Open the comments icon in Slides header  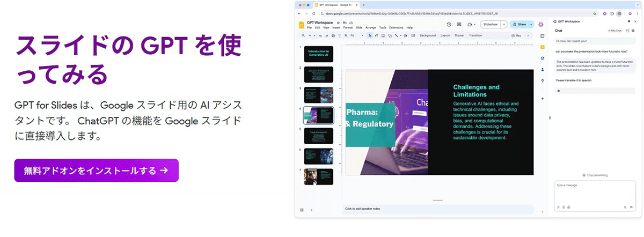coord(459,24)
